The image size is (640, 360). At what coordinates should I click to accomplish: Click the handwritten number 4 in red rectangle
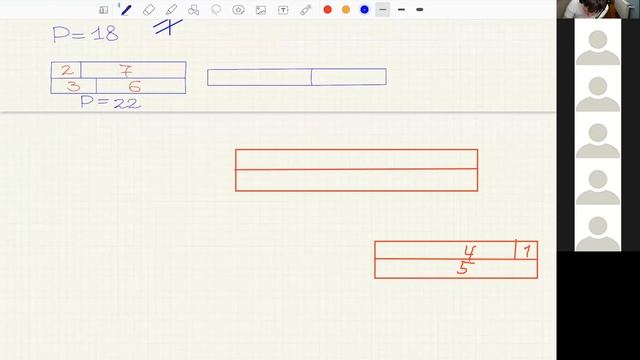(x=469, y=253)
